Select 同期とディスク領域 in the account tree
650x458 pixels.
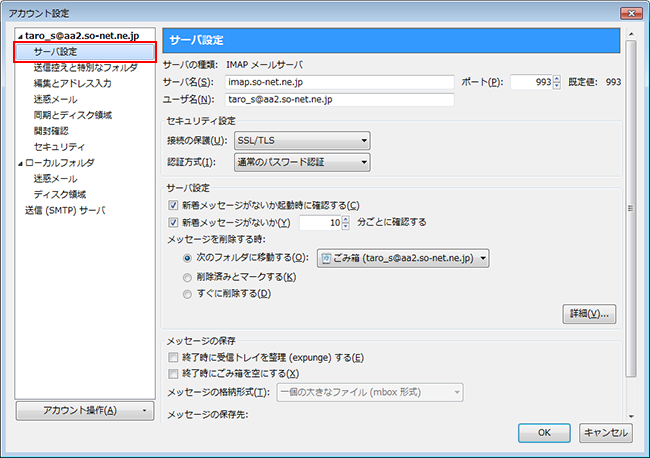[72, 115]
